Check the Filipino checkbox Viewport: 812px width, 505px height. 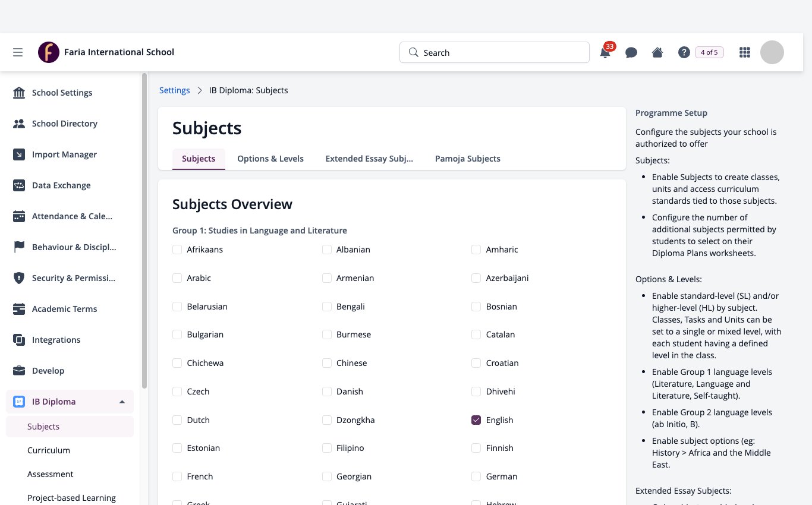[327, 448]
